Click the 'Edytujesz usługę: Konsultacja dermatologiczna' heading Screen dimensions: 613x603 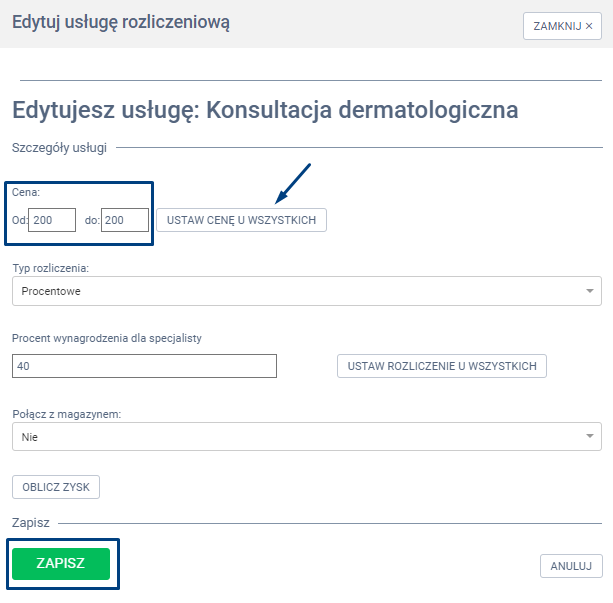(264, 110)
